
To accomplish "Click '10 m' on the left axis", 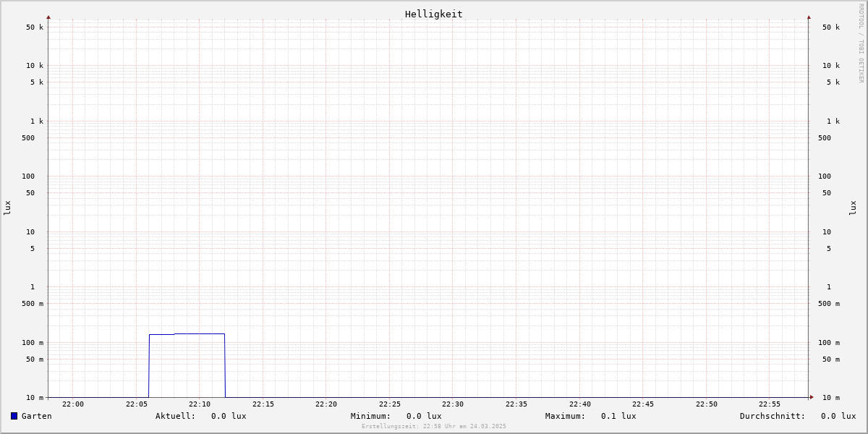I will tap(35, 398).
